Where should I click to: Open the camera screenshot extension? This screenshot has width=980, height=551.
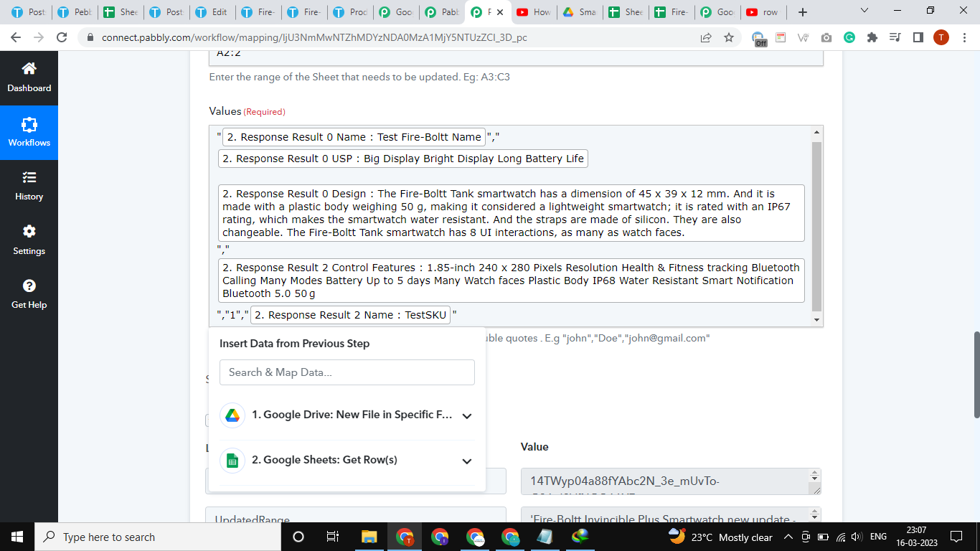click(x=826, y=37)
